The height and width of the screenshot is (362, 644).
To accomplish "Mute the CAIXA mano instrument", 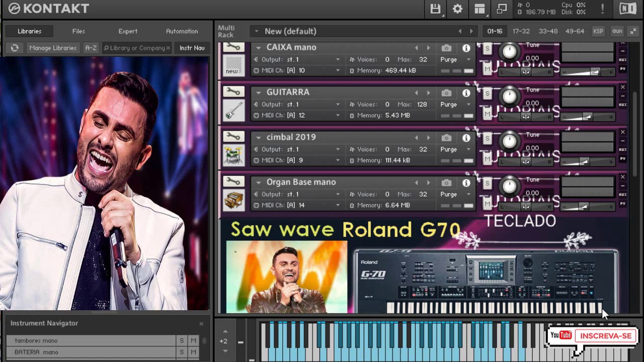I will pos(487,69).
